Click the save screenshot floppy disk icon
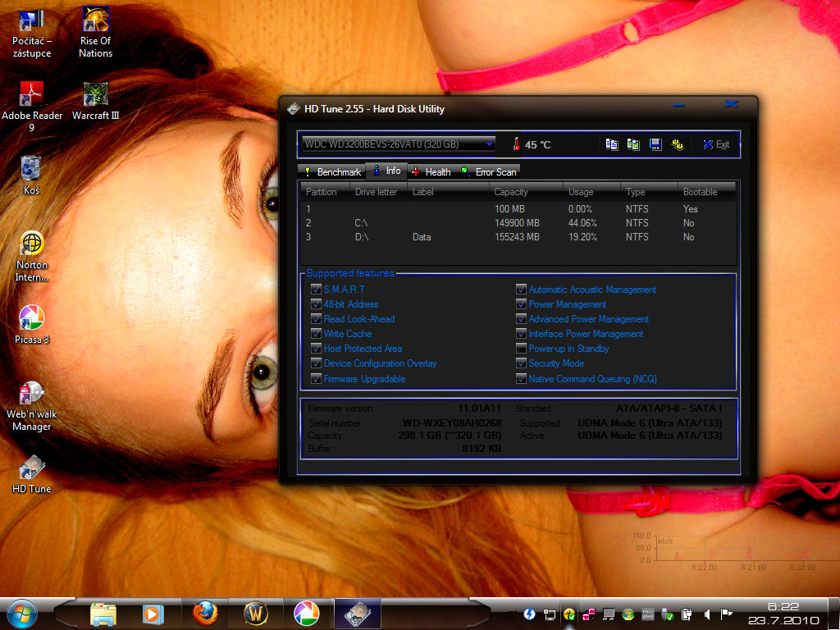 pyautogui.click(x=655, y=144)
